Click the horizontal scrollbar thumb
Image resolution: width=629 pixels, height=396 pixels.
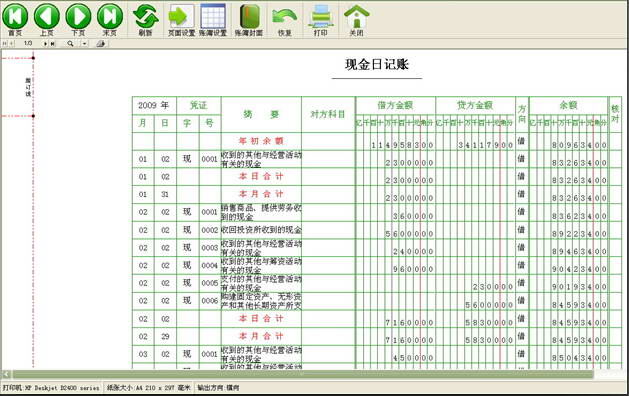[303, 374]
